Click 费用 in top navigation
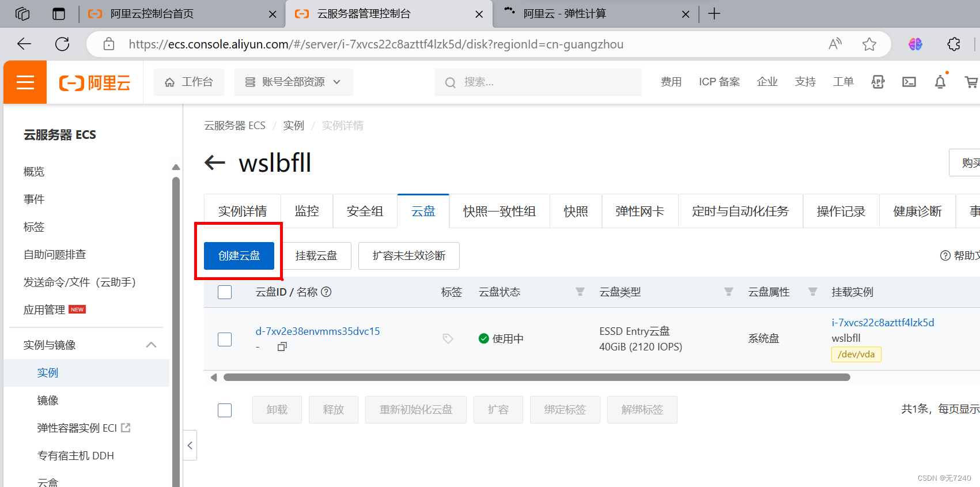 (671, 82)
